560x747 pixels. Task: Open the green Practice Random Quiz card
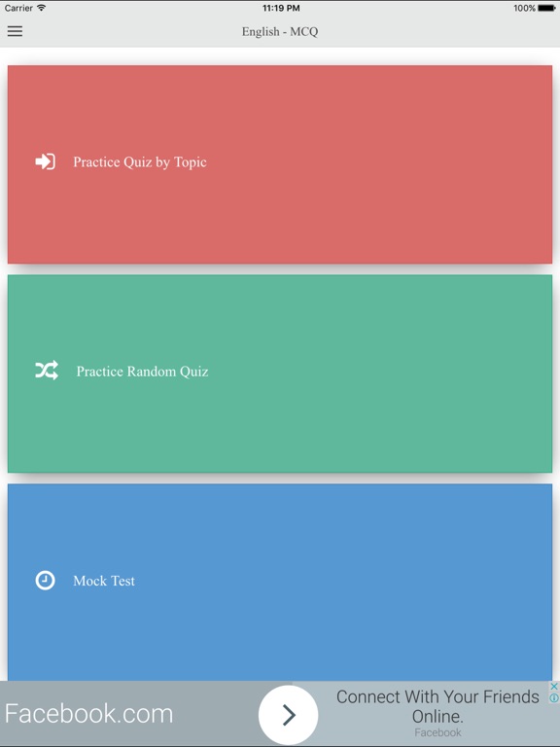coord(280,373)
